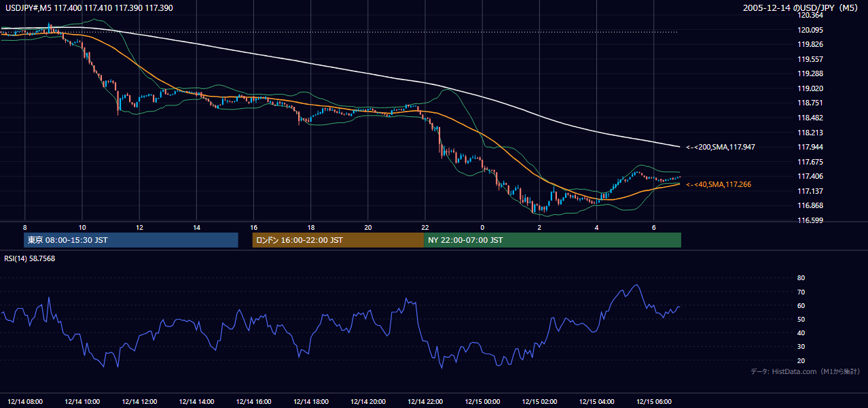Click the bottom time label 12/14 08:00

pyautogui.click(x=24, y=402)
